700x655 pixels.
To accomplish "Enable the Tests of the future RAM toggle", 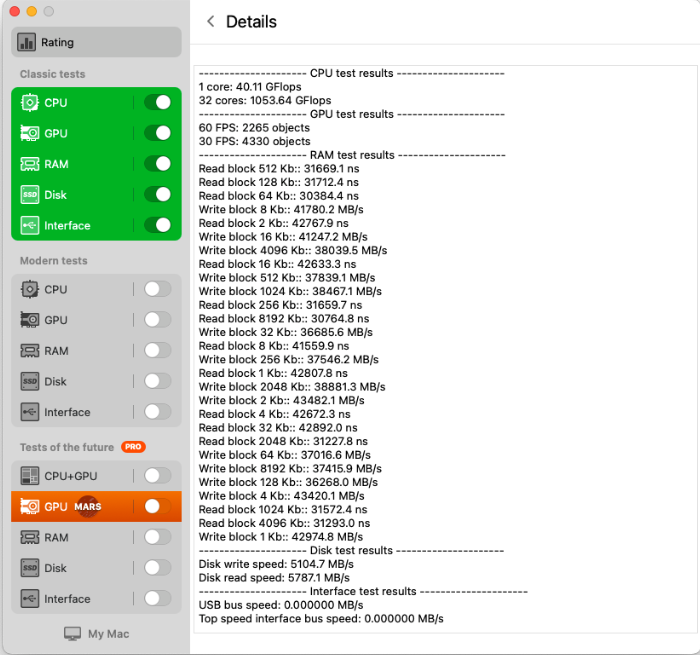I will pyautogui.click(x=158, y=537).
